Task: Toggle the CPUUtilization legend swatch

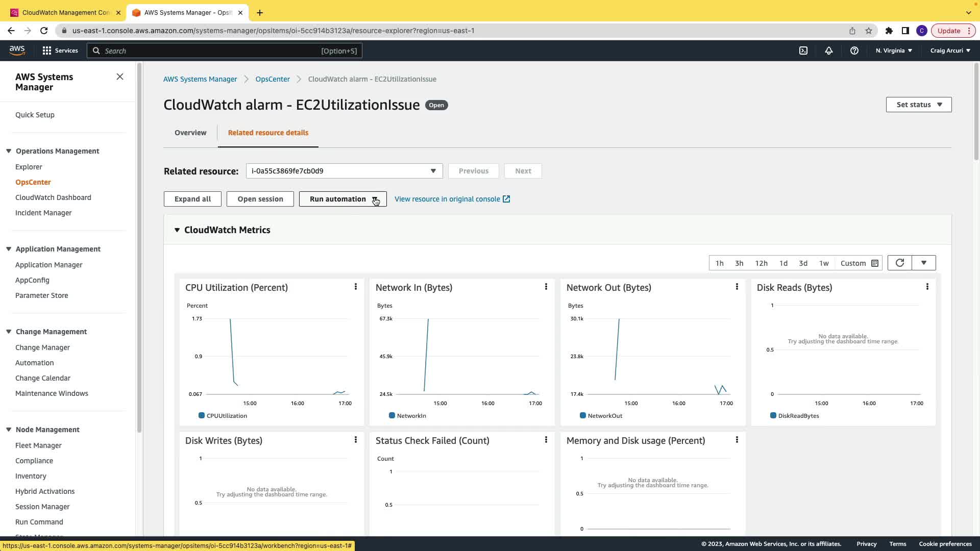Action: [x=201, y=416]
